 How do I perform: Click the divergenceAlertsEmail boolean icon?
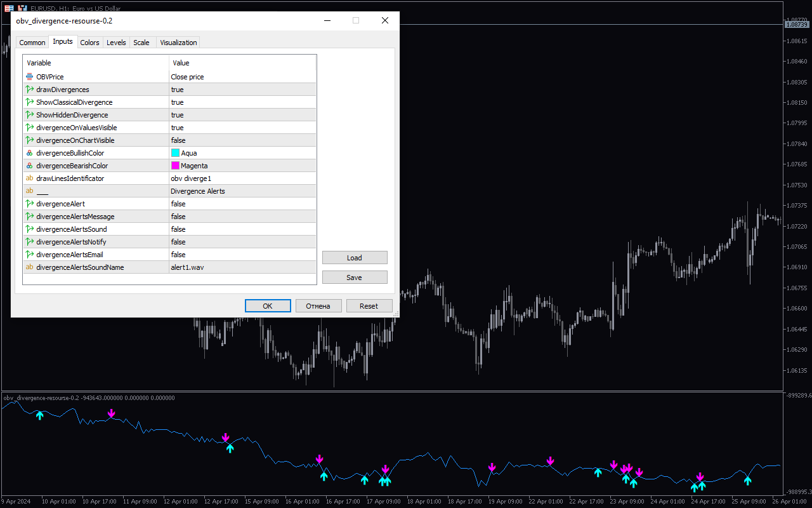tap(29, 255)
